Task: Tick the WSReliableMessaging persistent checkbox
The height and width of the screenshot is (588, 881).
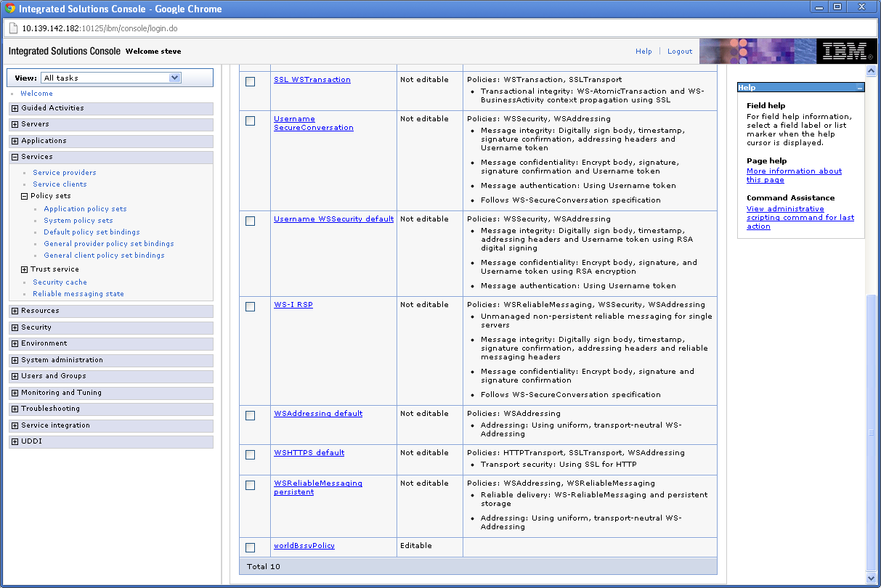Action: [x=250, y=485]
